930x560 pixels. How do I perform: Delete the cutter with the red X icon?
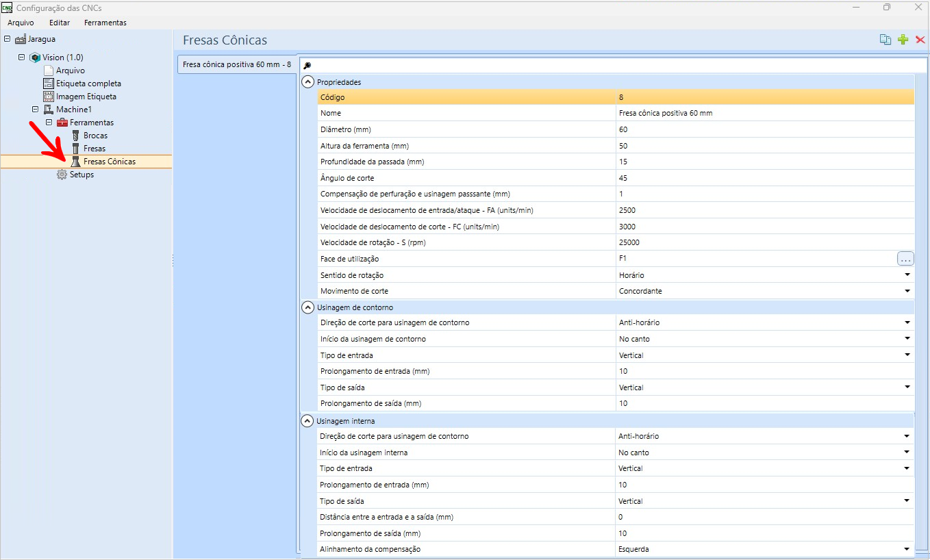point(920,40)
